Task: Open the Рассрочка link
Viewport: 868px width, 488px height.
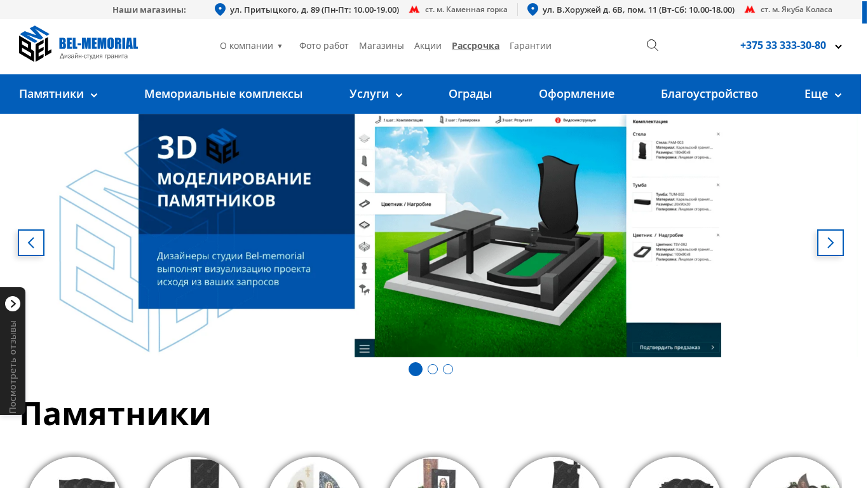Action: 475,46
